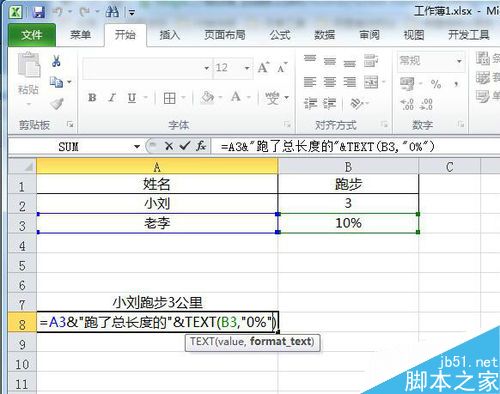
Task: Switch to the 插入 tab
Action: pos(170,35)
